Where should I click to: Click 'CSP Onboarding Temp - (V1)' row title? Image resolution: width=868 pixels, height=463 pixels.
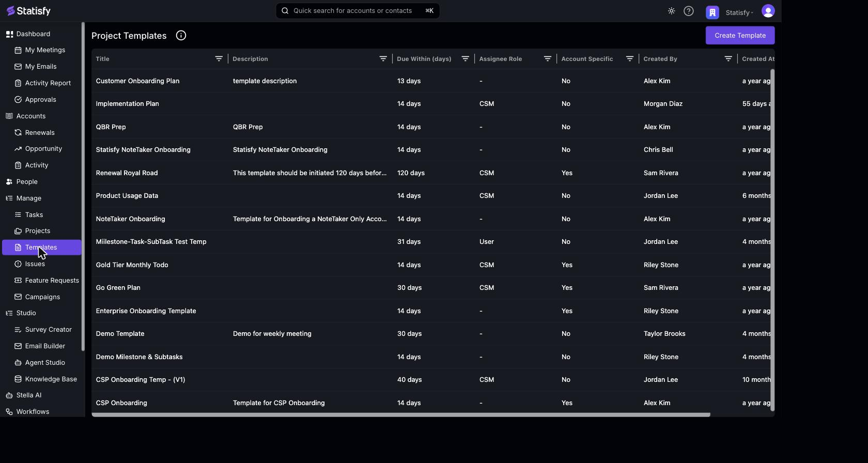click(x=140, y=380)
